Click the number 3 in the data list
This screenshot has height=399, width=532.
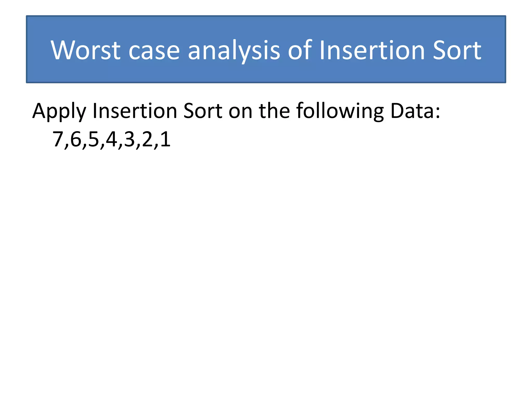130,139
